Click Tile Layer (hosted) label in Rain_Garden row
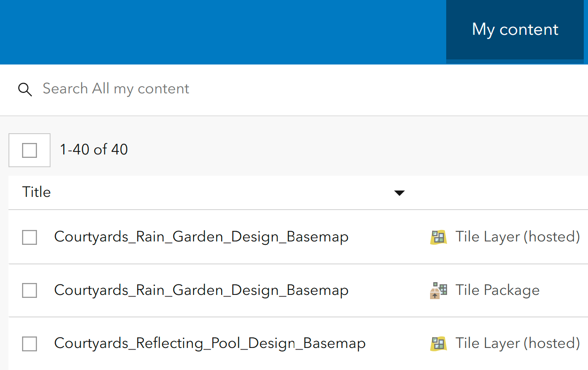Viewport: 588px width, 370px height. 518,237
